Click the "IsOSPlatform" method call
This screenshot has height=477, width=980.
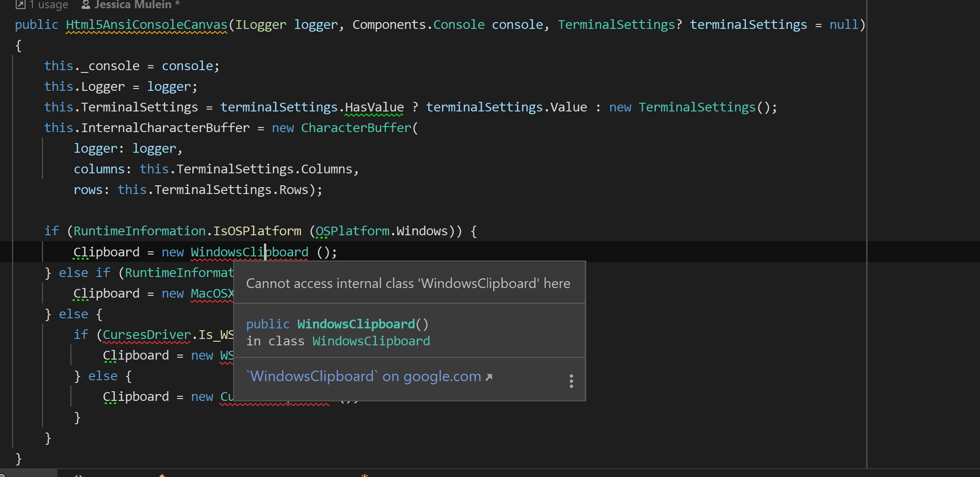point(257,231)
